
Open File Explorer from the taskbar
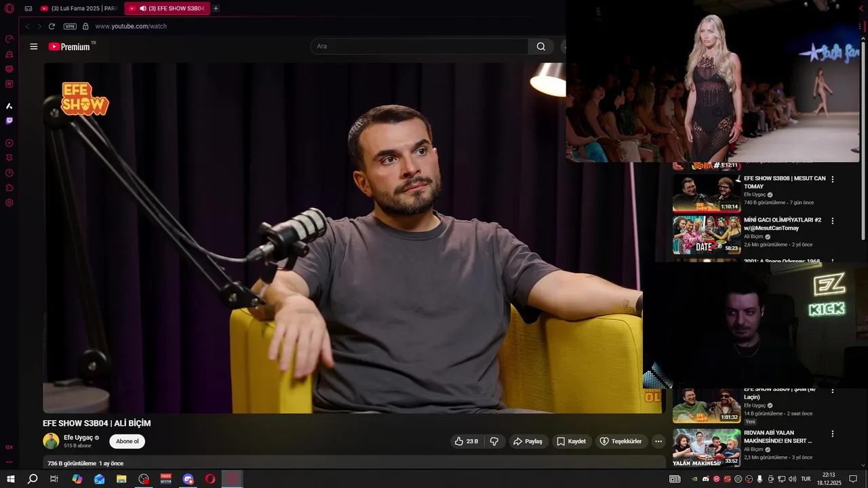click(x=121, y=479)
